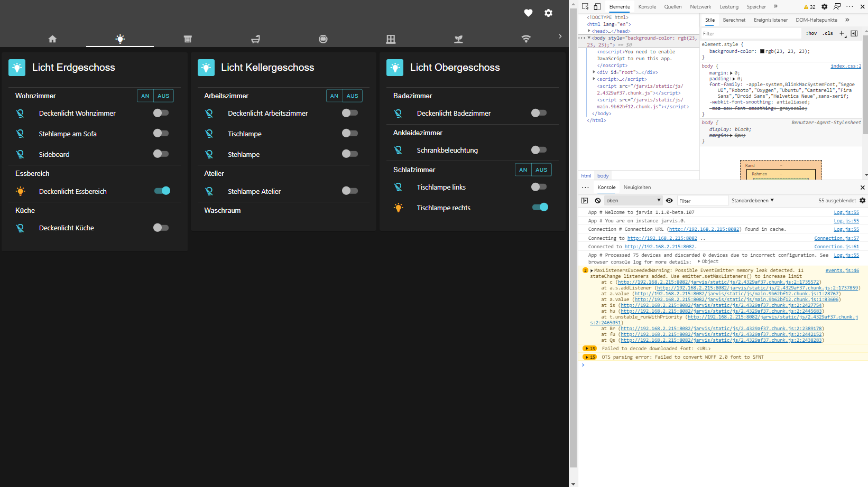The width and height of the screenshot is (868, 487).
Task: Switch to Konsole tab in top DevTools bar
Action: (647, 7)
